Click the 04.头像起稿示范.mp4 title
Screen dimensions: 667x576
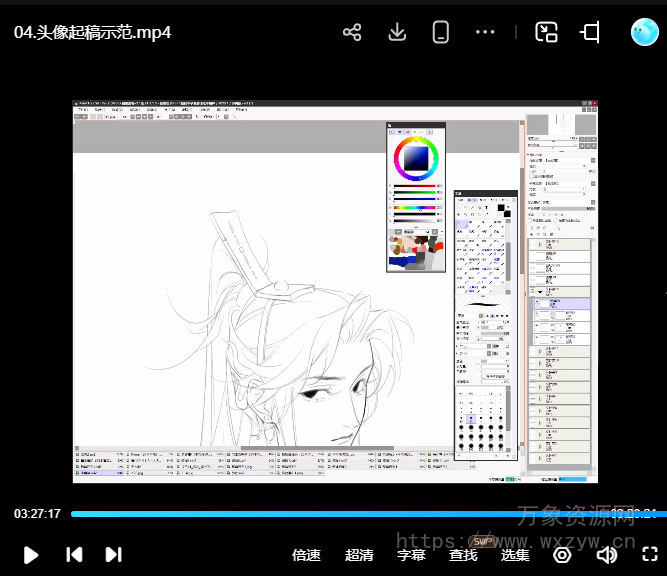tap(92, 32)
